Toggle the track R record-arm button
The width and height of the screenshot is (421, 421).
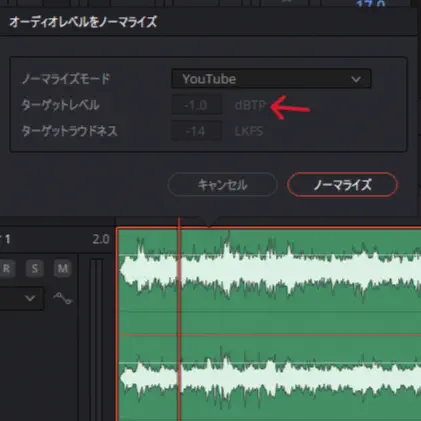(6, 268)
